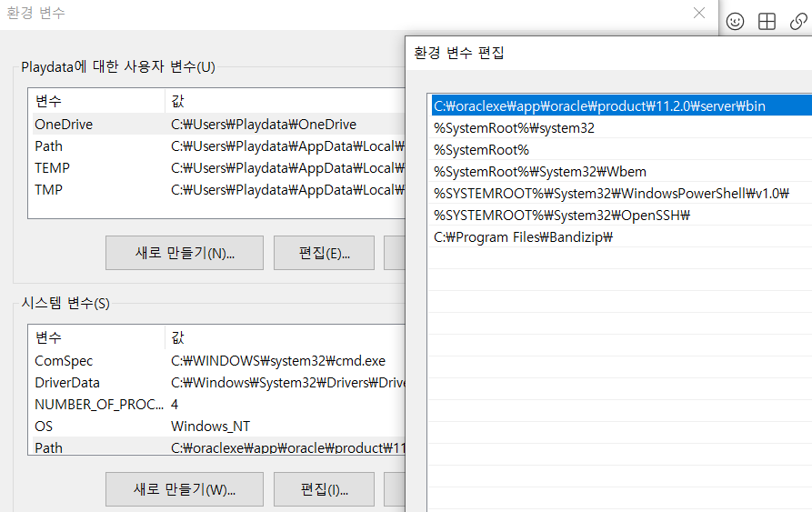Viewport: 812px width, 512px height.
Task: Click 편집(I) button for system variables
Action: (324, 489)
